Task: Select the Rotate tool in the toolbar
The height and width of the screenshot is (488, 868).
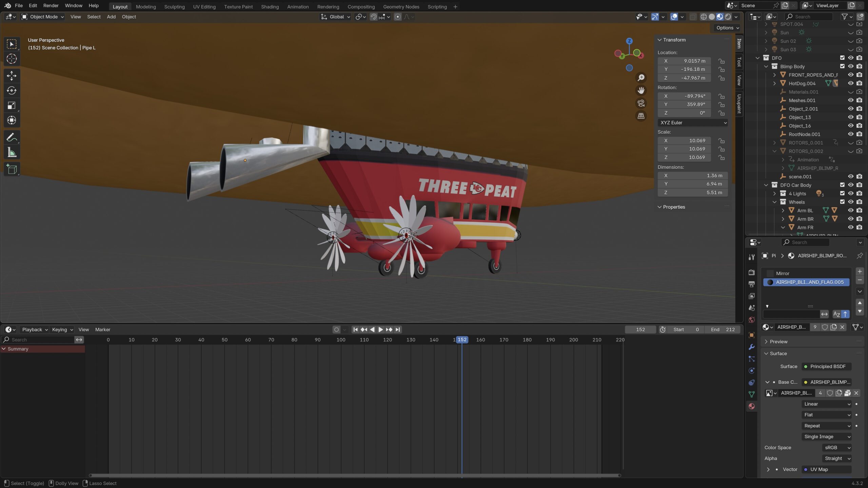Action: pyautogui.click(x=12, y=90)
